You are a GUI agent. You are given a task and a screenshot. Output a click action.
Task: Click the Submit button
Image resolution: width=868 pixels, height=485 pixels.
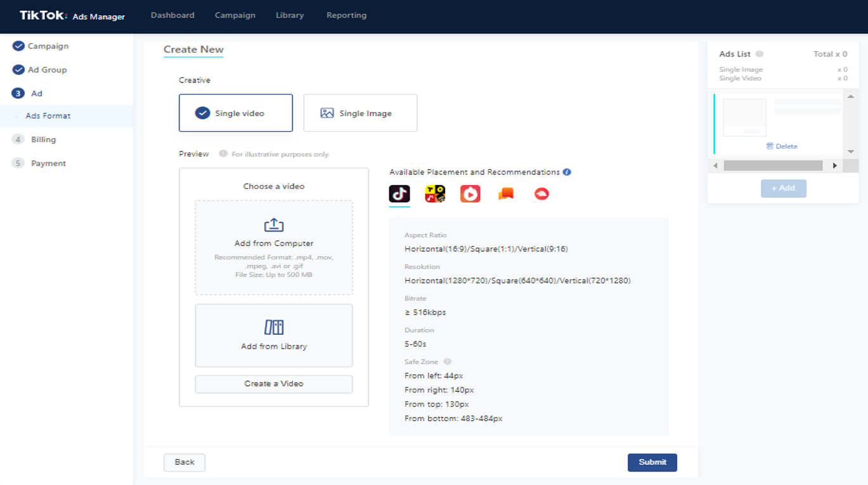652,462
